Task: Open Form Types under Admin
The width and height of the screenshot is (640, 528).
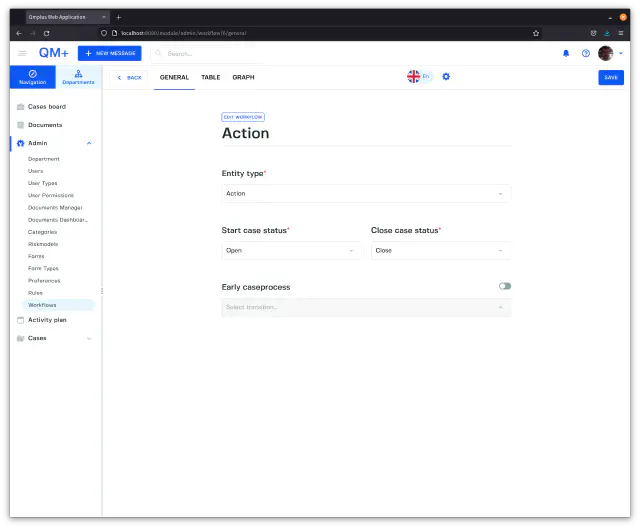Action: 43,268
